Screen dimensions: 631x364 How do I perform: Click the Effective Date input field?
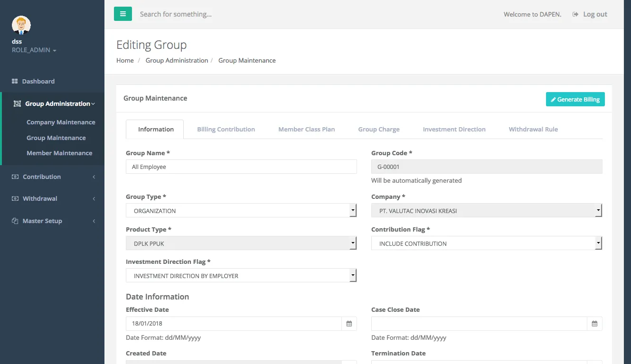tap(234, 324)
